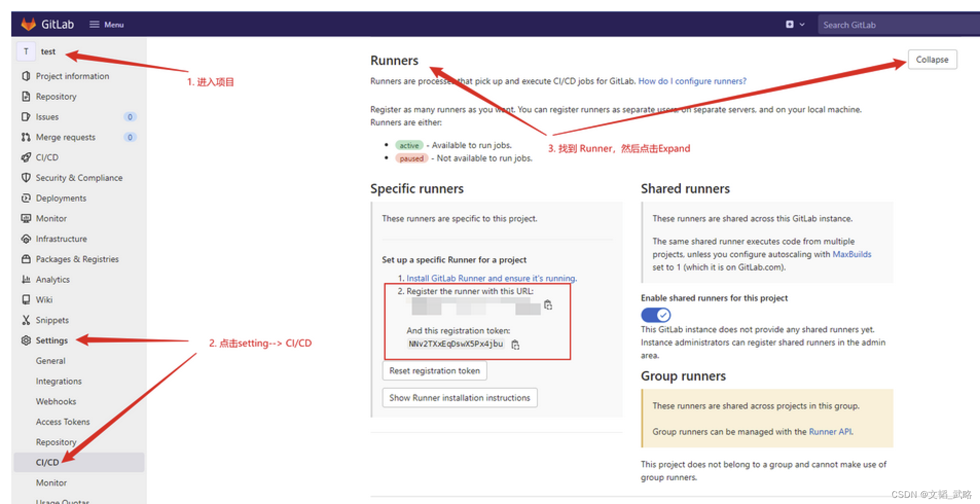Click the Deployments icon
The height and width of the screenshot is (504, 980).
click(26, 198)
